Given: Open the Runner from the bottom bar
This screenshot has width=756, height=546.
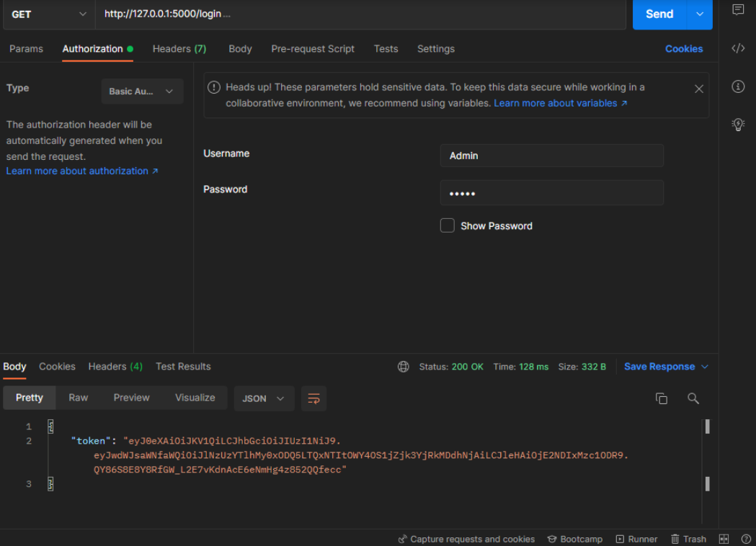Looking at the screenshot, I should coord(636,539).
